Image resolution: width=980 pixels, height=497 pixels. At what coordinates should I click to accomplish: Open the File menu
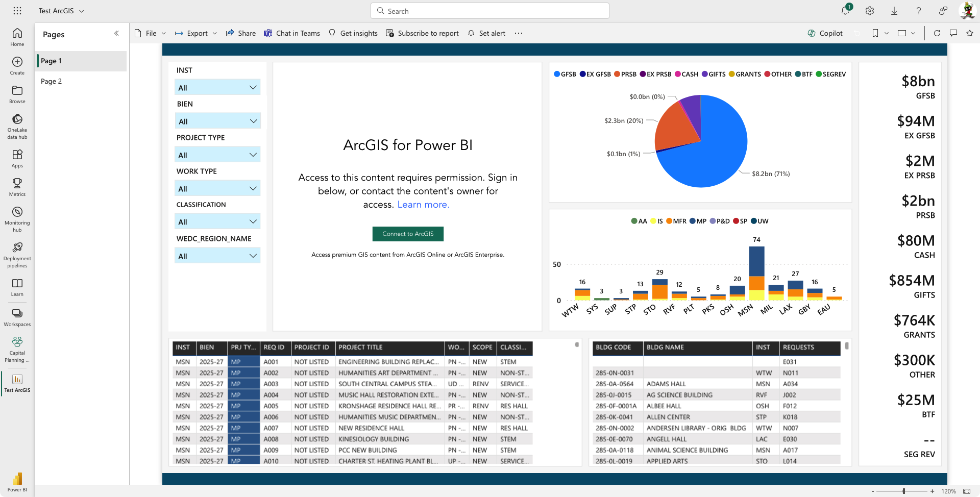coord(151,33)
